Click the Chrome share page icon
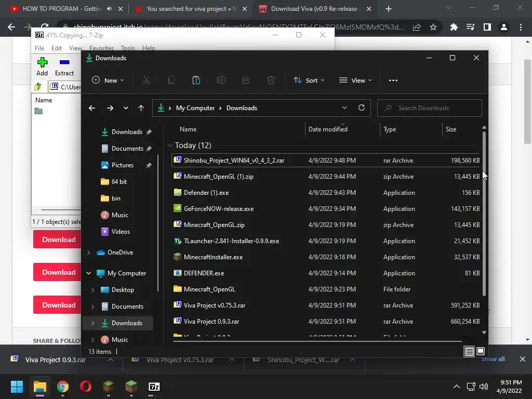The height and width of the screenshot is (399, 532). point(417,27)
